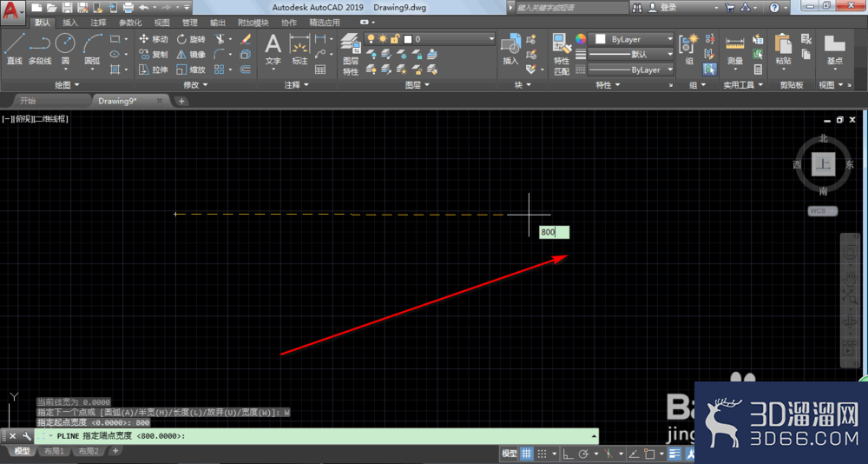Click Match Properties (特性匹配) icon
Screen dimensions: 868x464
point(562,55)
